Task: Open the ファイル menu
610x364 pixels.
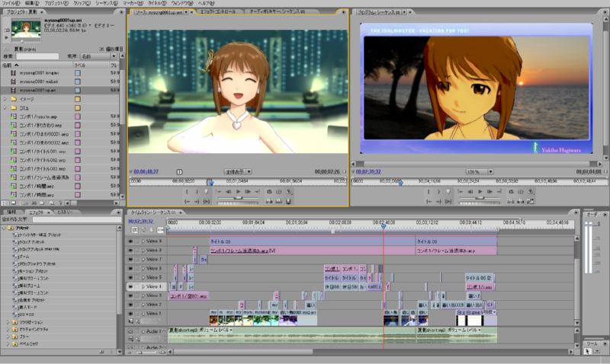Action: (x=11, y=3)
